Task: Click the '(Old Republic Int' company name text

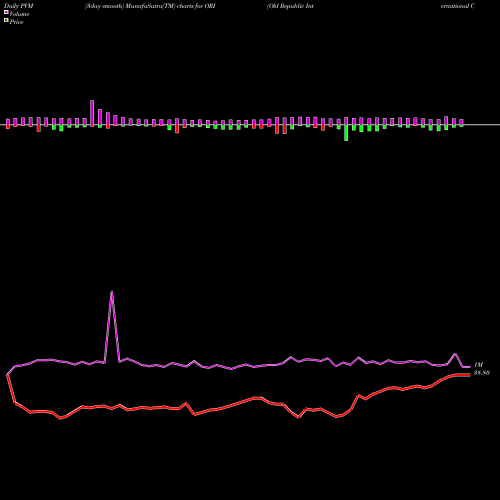Action: [x=290, y=6]
